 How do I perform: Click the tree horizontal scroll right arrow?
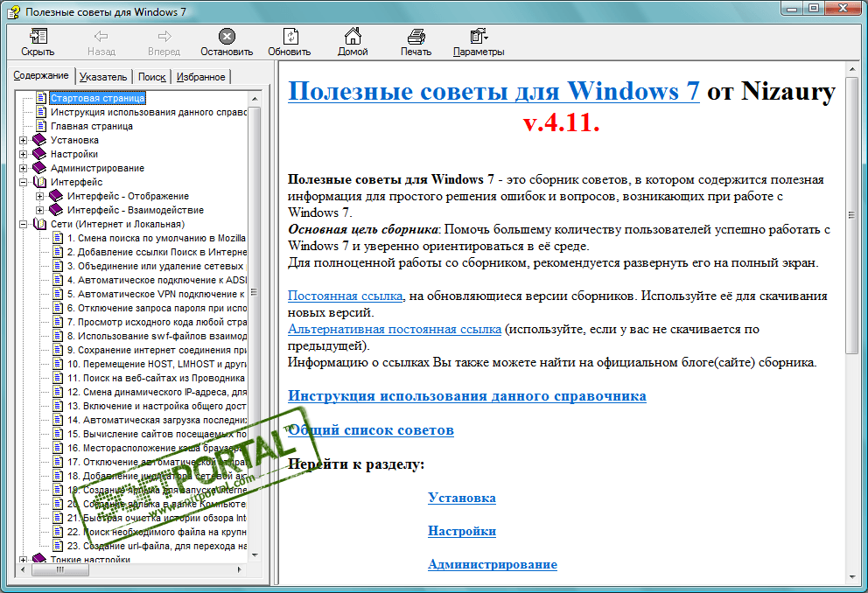pos(239,569)
